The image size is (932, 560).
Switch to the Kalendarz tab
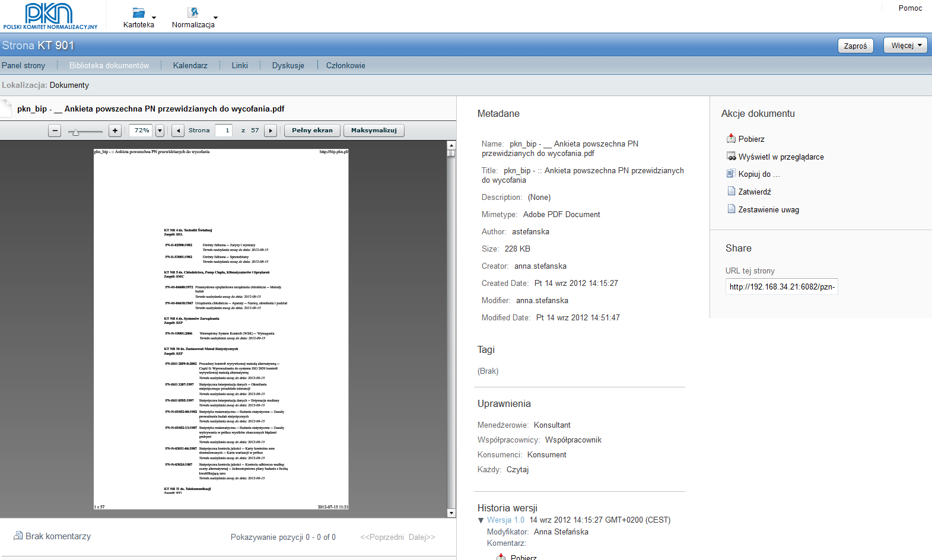(190, 66)
